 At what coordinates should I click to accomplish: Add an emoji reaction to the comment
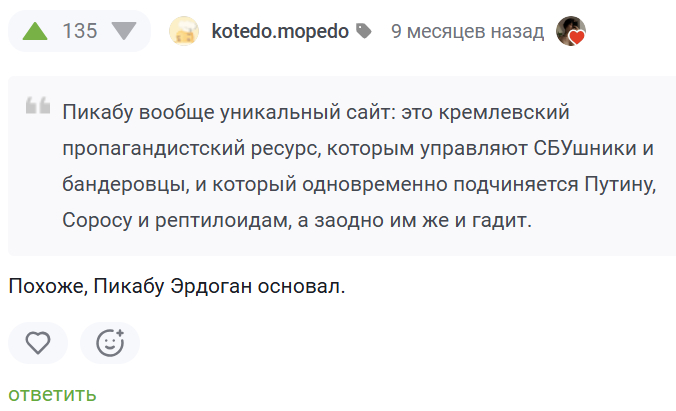[110, 343]
